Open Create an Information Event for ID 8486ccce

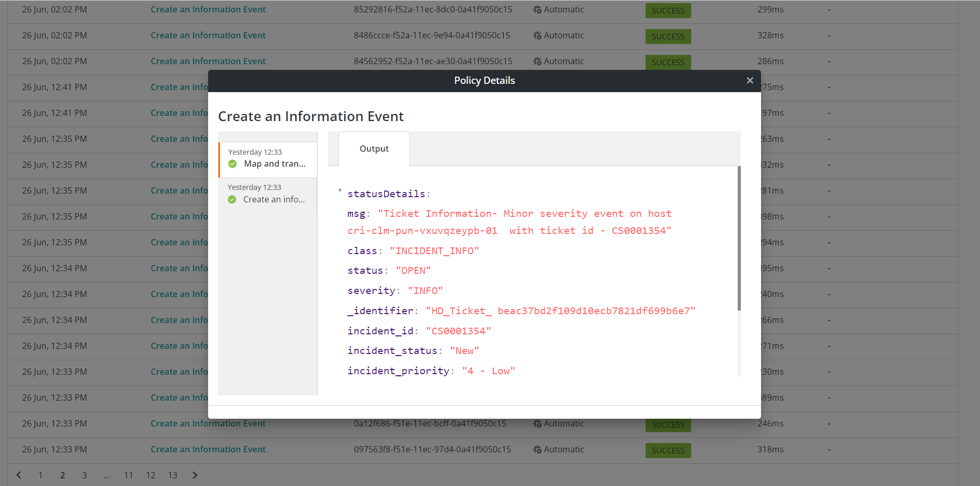pyautogui.click(x=208, y=35)
